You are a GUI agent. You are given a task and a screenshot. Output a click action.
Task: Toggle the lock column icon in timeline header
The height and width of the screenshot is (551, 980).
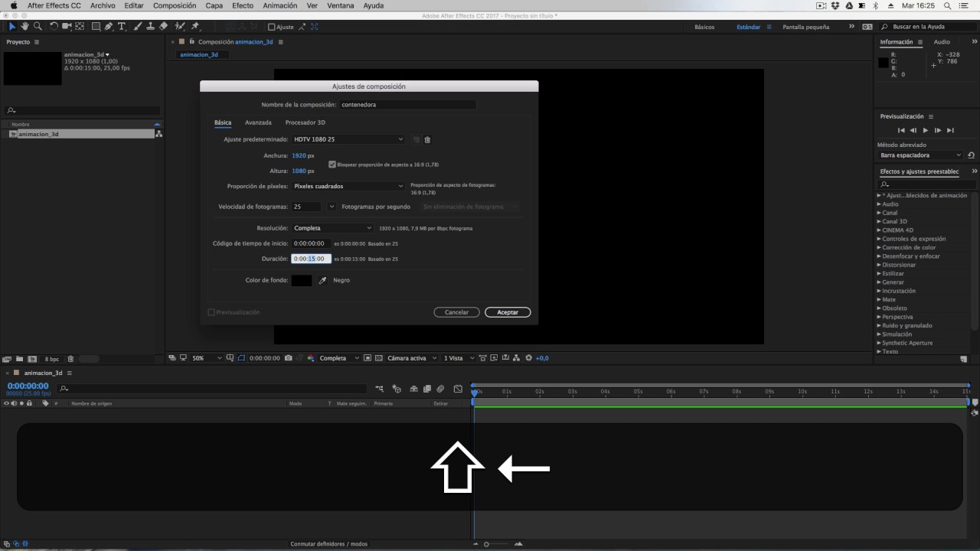(30, 403)
